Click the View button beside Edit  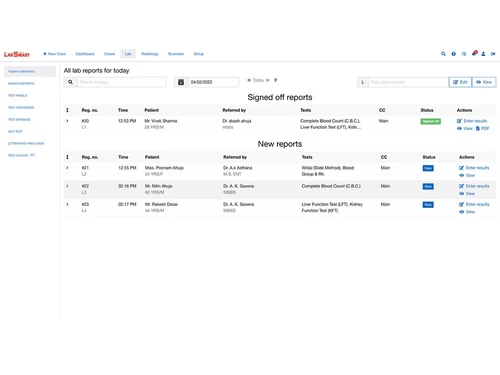tap(484, 82)
